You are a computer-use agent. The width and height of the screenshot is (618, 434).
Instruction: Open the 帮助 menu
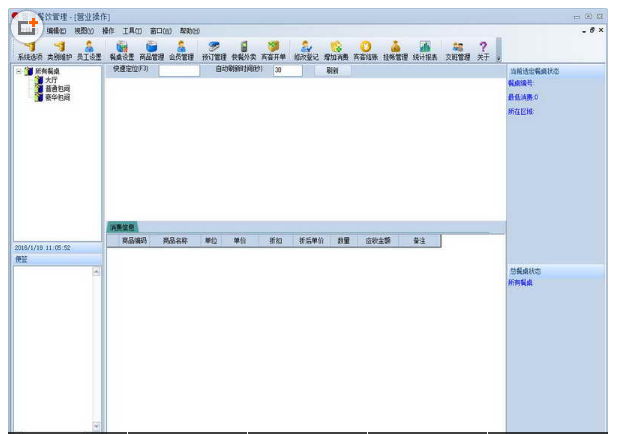pyautogui.click(x=190, y=31)
